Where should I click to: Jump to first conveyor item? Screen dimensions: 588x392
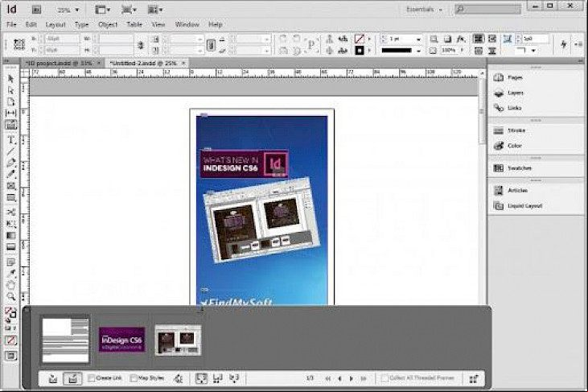[327, 379]
